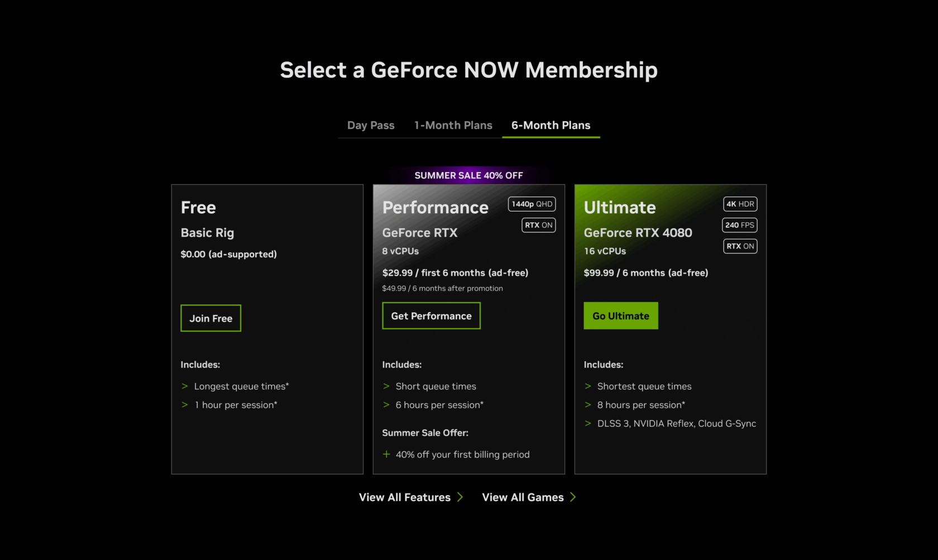Switch to the Day Pass tab
Image resolution: width=938 pixels, height=560 pixels.
point(371,126)
